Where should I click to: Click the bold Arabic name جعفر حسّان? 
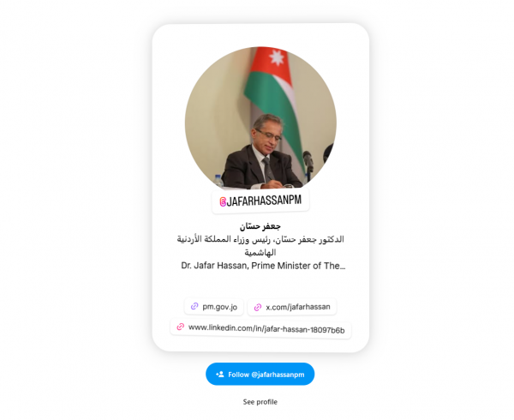coord(260,226)
